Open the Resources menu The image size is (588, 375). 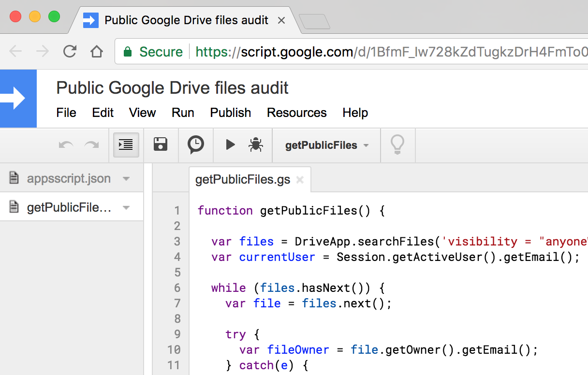[296, 113]
